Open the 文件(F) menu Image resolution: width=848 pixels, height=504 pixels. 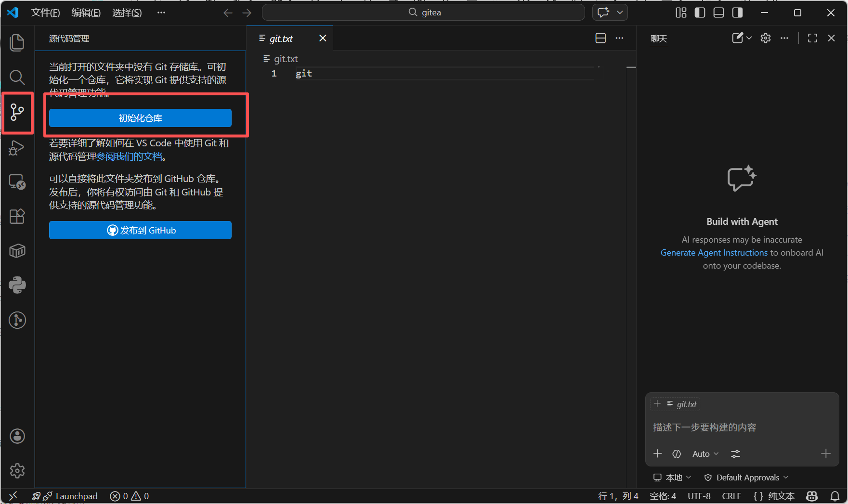tap(45, 13)
